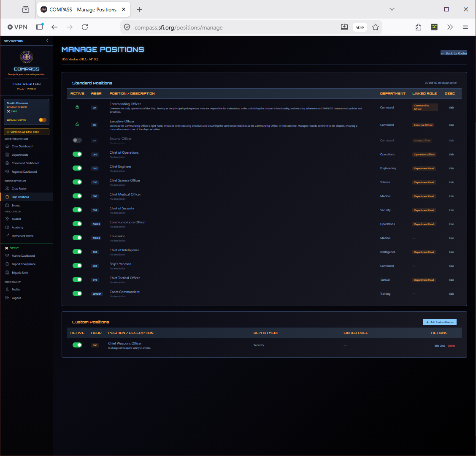The image size is (476, 456).
Task: Click the 50% zoom level indicator
Action: coord(360,27)
